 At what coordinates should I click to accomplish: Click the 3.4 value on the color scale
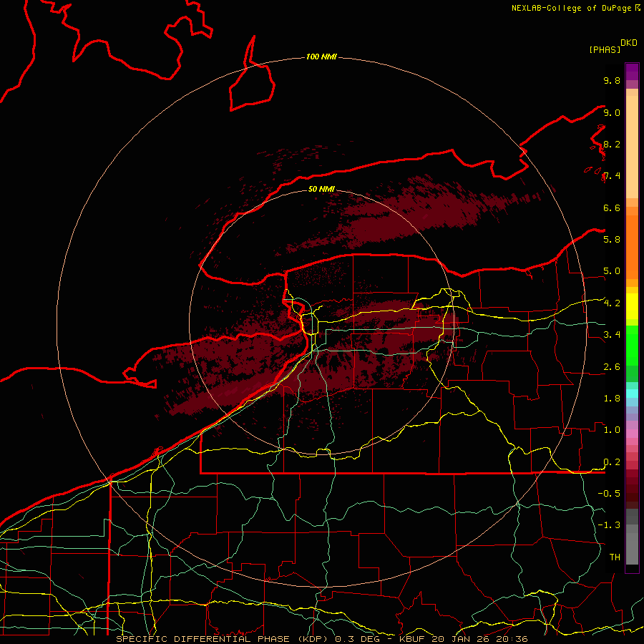click(x=612, y=335)
